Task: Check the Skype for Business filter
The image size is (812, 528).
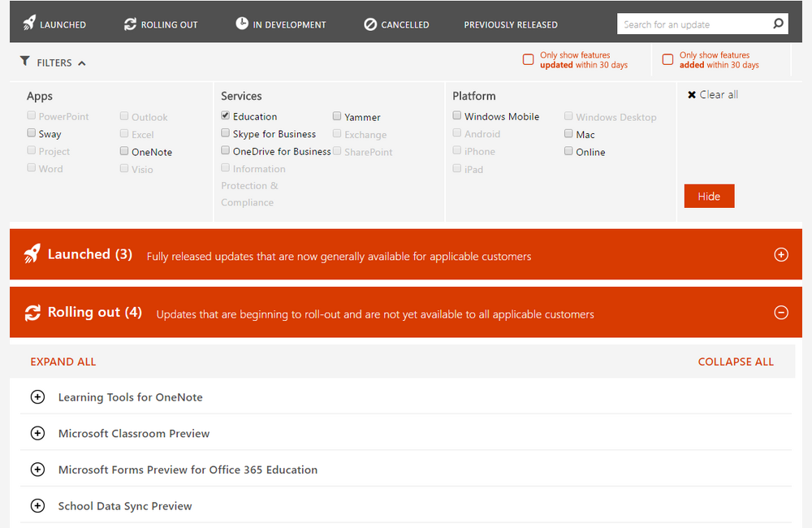Action: coord(225,132)
